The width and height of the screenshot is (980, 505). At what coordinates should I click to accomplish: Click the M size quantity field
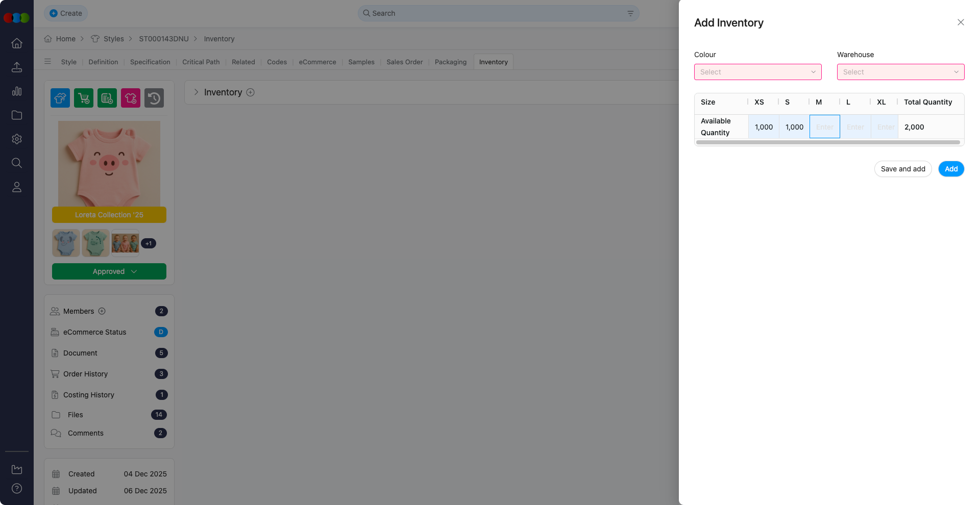pyautogui.click(x=824, y=127)
